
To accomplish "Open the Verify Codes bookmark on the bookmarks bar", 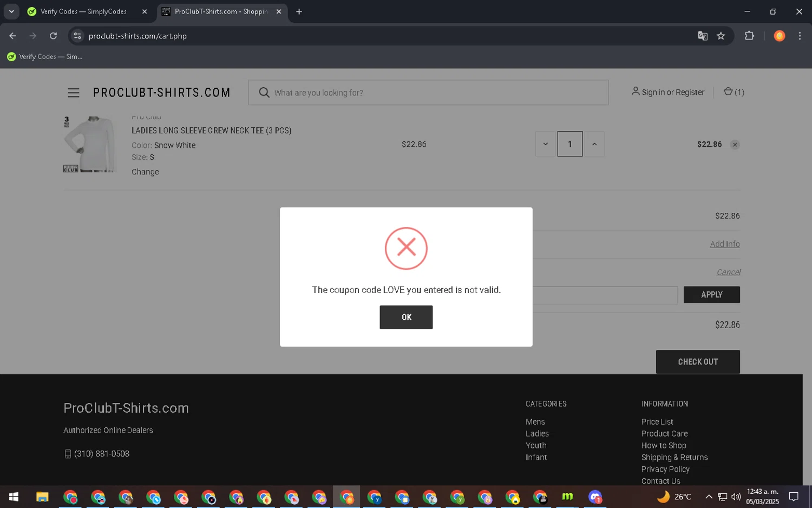I will [44, 56].
